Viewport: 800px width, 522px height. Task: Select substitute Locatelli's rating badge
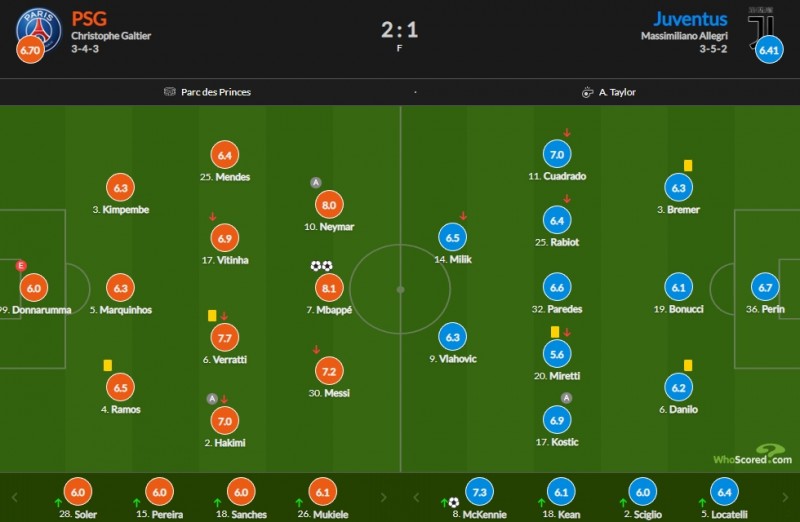click(724, 492)
